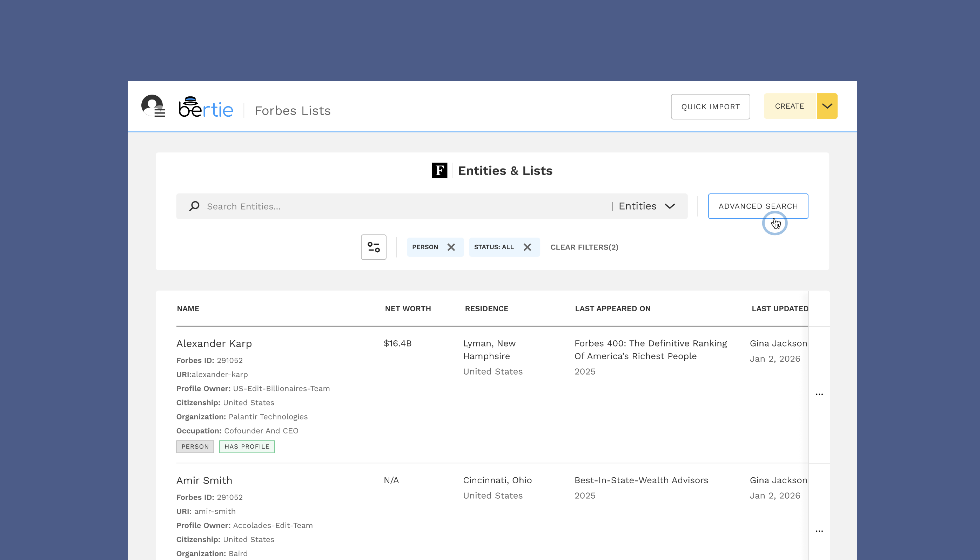Click the magnifying glass search icon
Viewport: 980px width, 560px height.
(194, 206)
